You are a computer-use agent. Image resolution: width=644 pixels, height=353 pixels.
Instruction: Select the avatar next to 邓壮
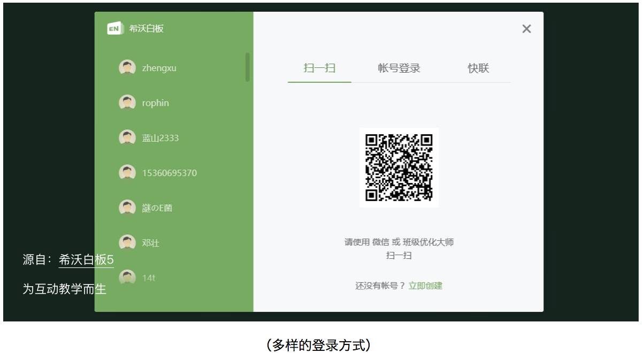pos(127,243)
